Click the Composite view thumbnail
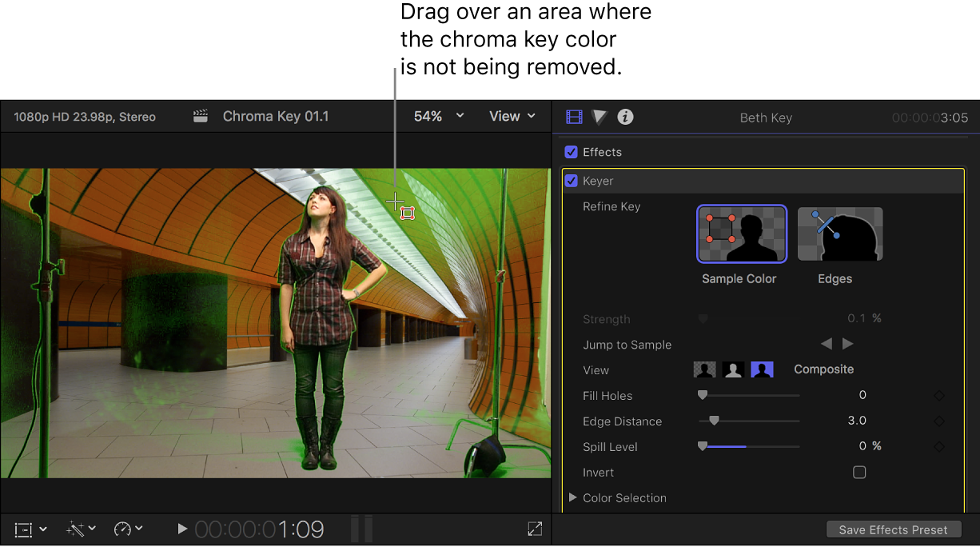This screenshot has height=547, width=980. (x=762, y=369)
